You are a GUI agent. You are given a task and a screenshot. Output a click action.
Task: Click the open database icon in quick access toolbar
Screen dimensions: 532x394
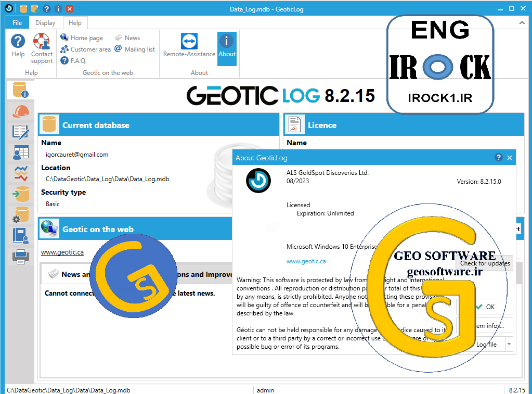[x=23, y=9]
